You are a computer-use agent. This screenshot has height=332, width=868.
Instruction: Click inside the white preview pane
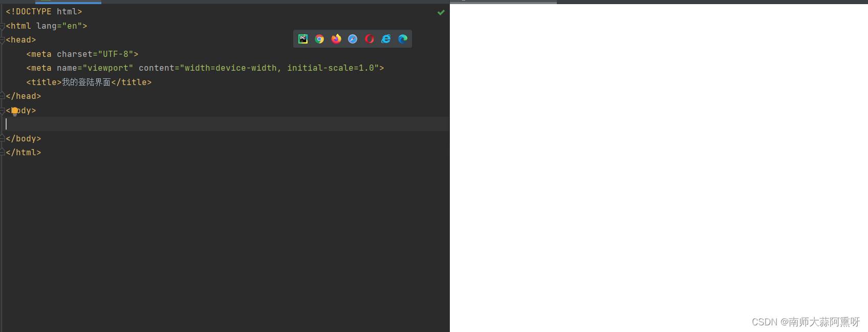point(659,168)
